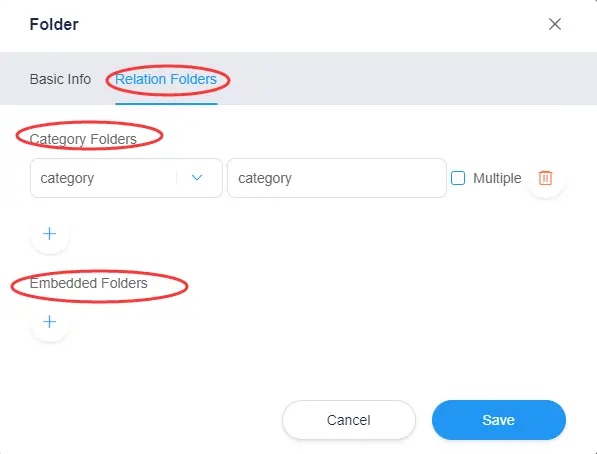Expand the category dropdown chevron arrow
This screenshot has height=454, width=597.
197,177
